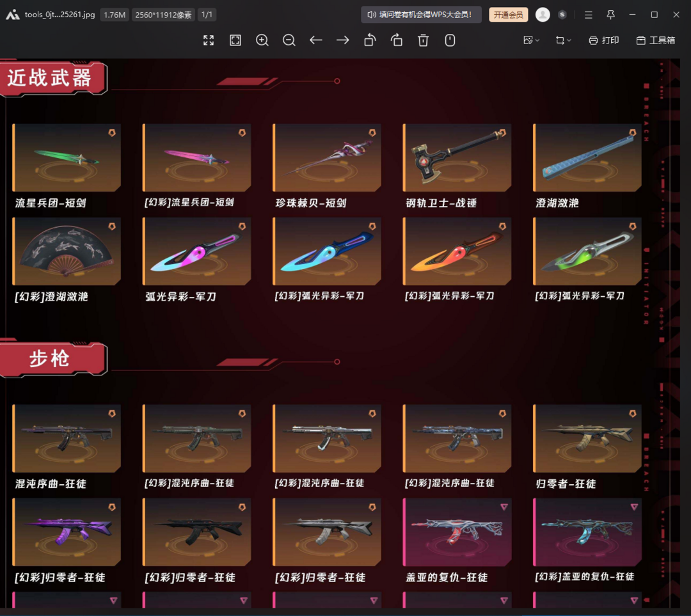Click the 1/1 image counter
This screenshot has width=691, height=616.
pyautogui.click(x=207, y=15)
